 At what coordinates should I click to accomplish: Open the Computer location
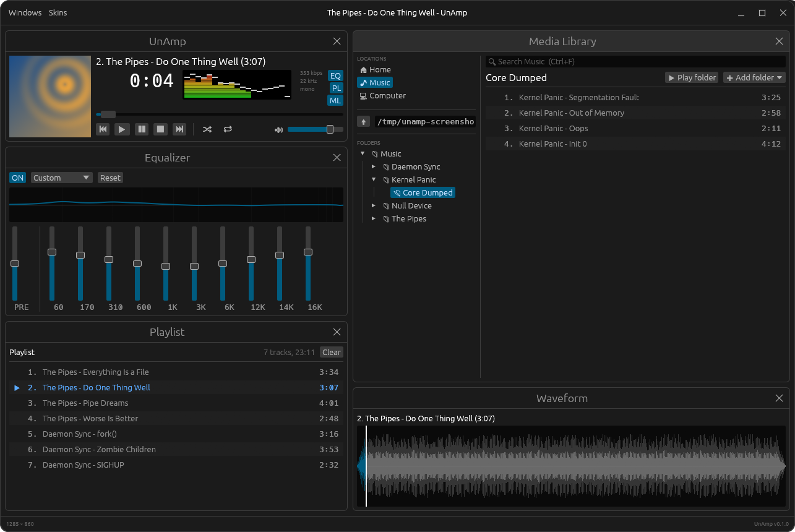tap(382, 95)
